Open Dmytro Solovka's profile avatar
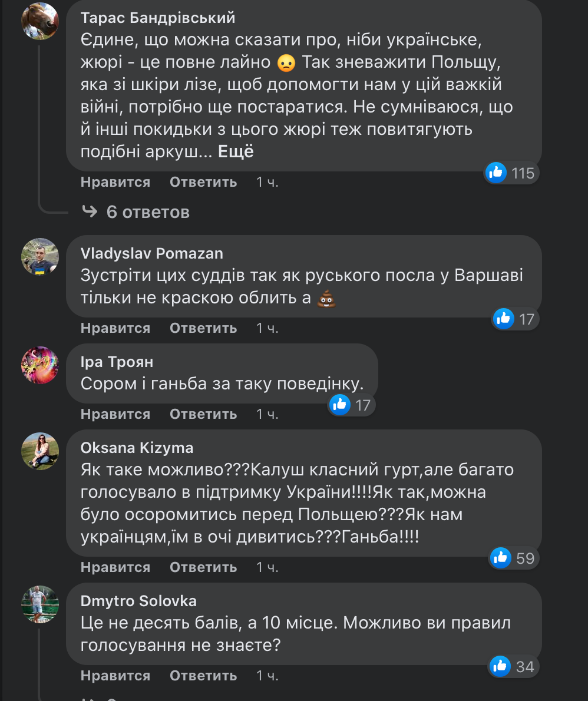Screen dimensions: 588x701 tap(40, 604)
